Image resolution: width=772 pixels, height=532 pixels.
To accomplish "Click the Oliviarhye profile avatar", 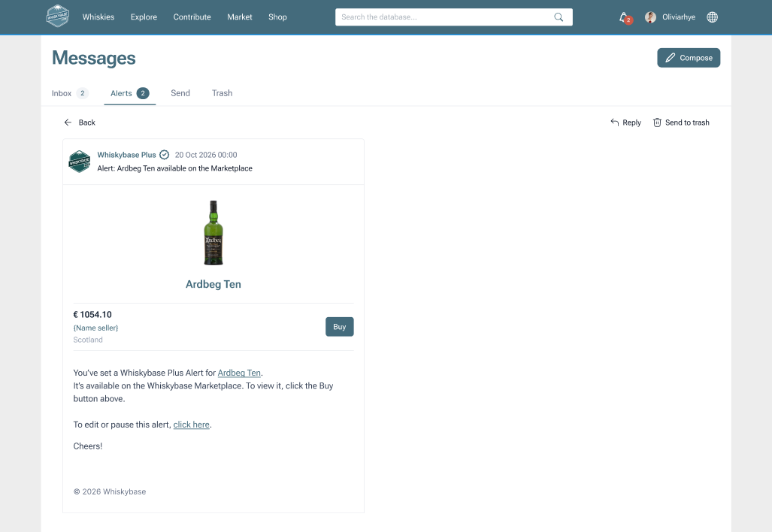I will (x=650, y=17).
